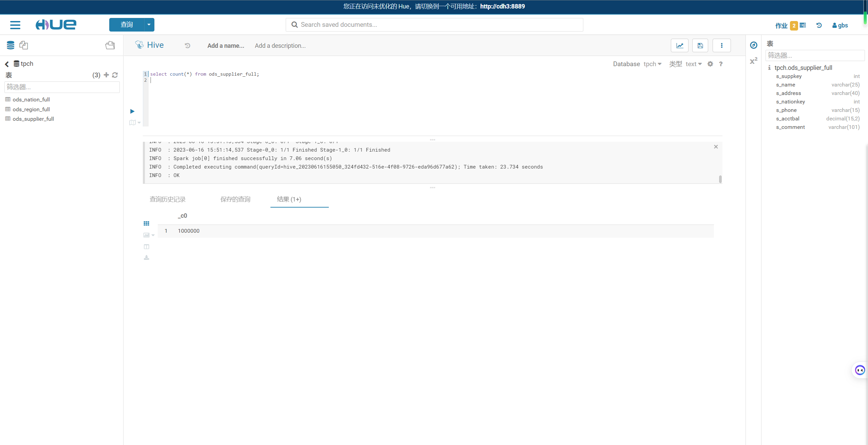This screenshot has width=868, height=445.
Task: Click the chart results toolbar icon
Action: point(147,235)
